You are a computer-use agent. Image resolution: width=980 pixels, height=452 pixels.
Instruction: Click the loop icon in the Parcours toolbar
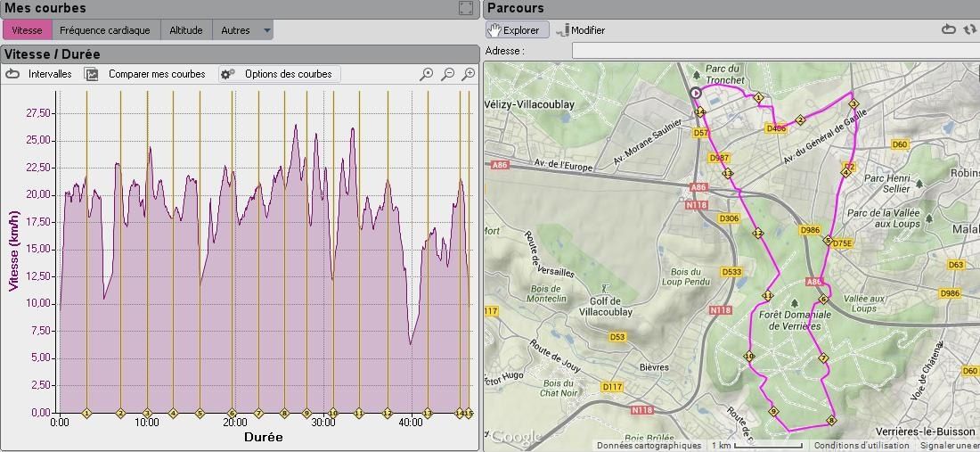tap(949, 29)
